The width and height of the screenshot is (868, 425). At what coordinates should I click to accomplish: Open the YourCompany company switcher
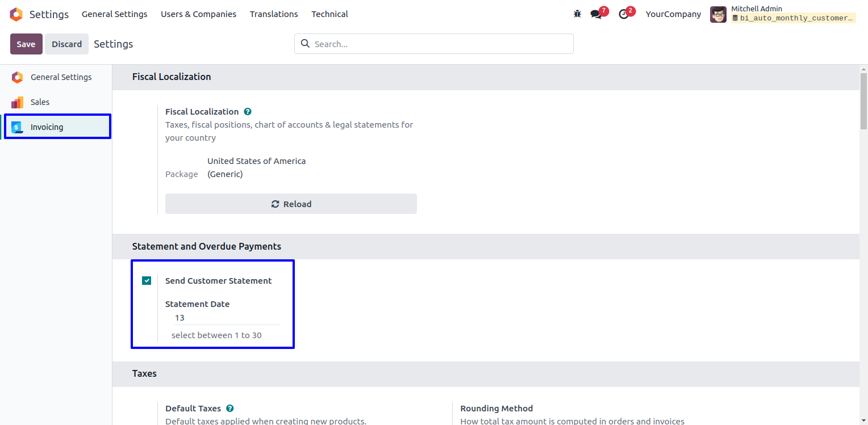point(673,14)
